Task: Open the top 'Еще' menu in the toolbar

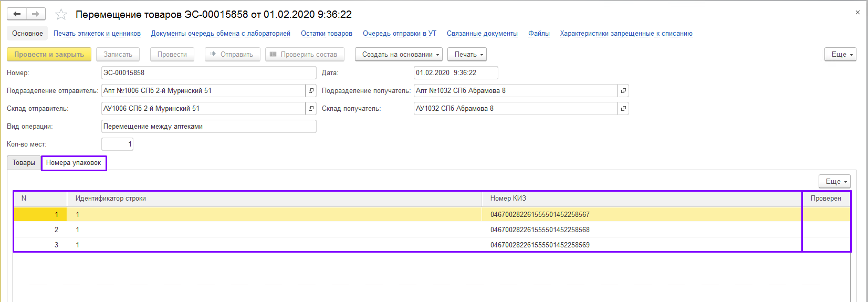Action: point(840,55)
